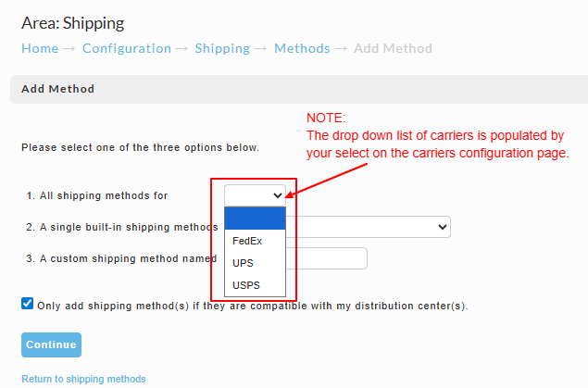Select the blank highlighted dropdown option
Image resolution: width=588 pixels, height=388 pixels.
pos(255,219)
